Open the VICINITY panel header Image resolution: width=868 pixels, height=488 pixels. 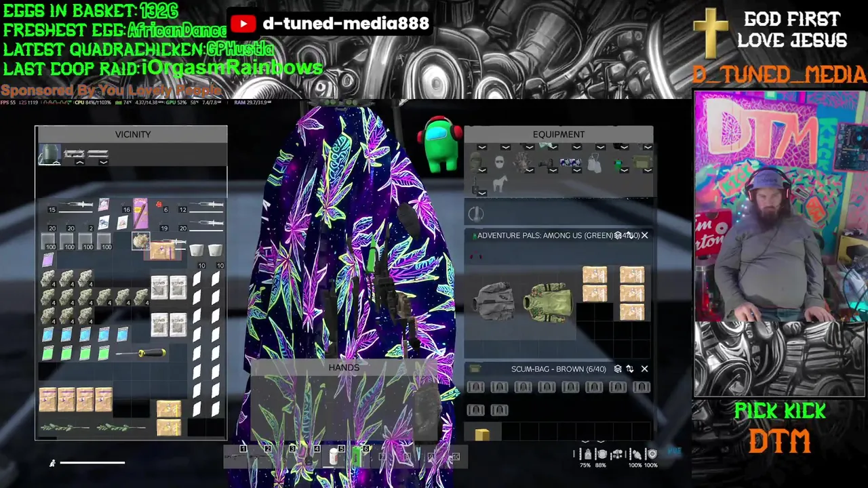pos(132,134)
